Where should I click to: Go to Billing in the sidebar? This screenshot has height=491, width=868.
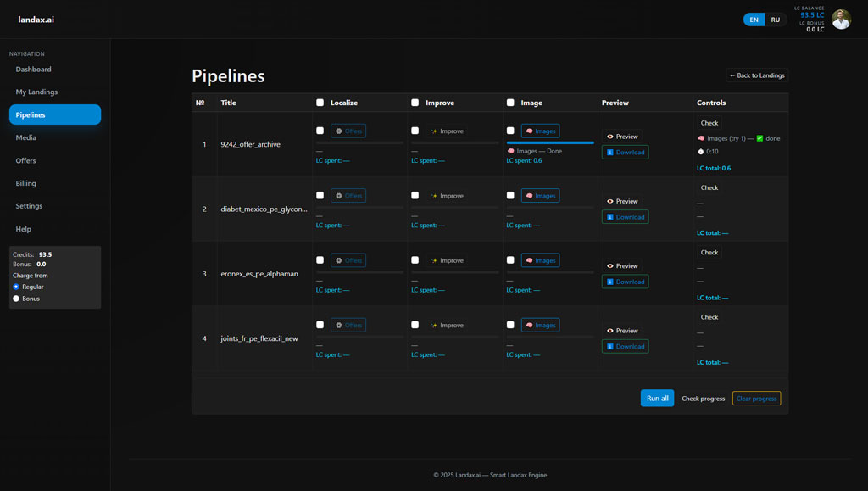[26, 183]
